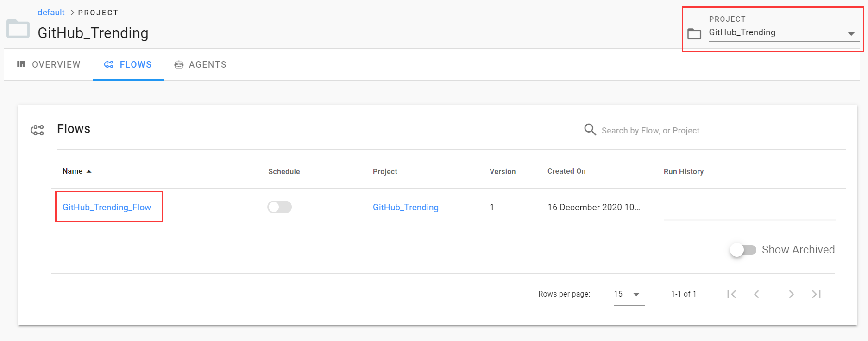Viewport: 868px width, 341px height.
Task: Select the Flows tab
Action: coord(128,64)
